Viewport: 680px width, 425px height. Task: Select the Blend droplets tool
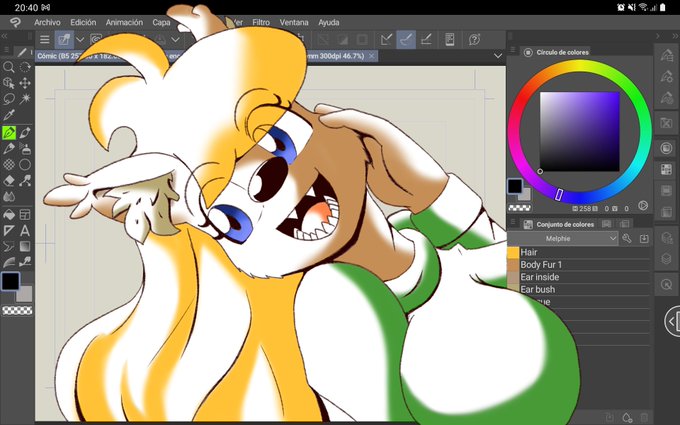click(9, 197)
